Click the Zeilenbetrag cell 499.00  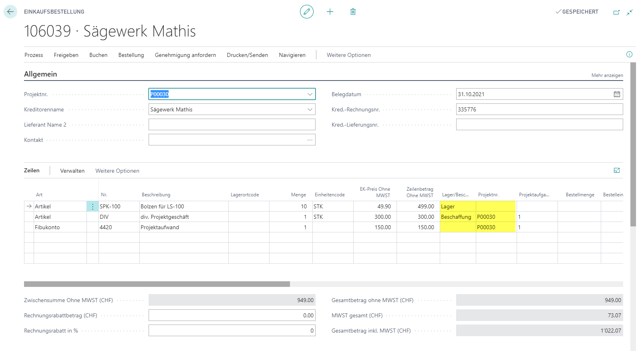(418, 206)
